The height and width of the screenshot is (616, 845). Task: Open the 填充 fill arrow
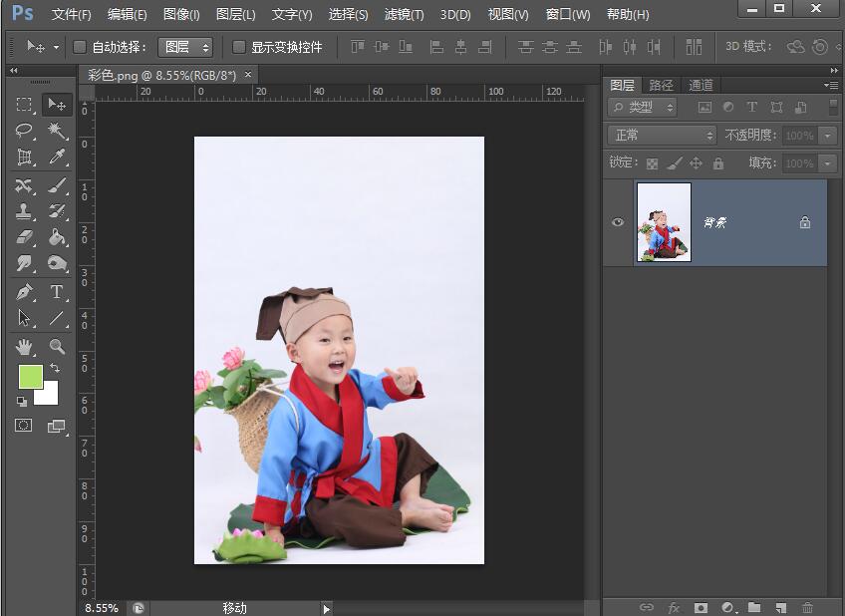point(828,162)
